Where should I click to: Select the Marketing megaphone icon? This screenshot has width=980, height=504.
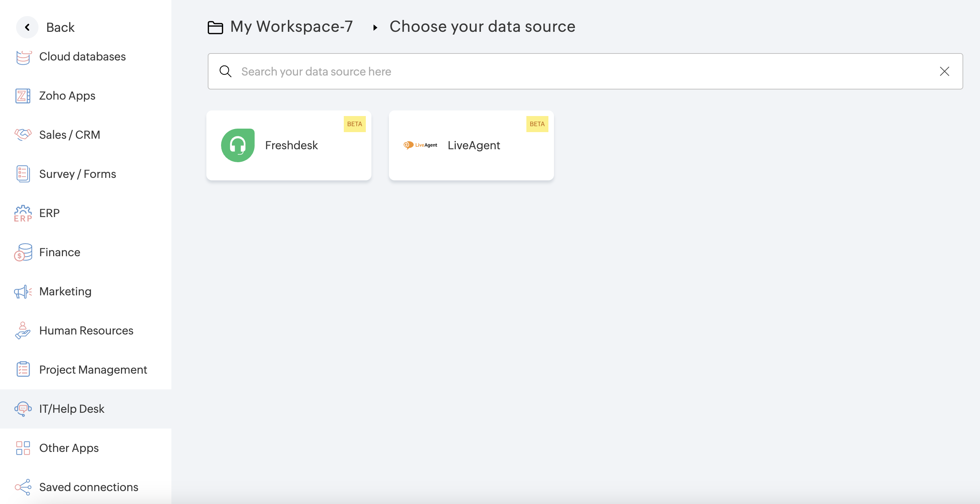[x=23, y=291]
